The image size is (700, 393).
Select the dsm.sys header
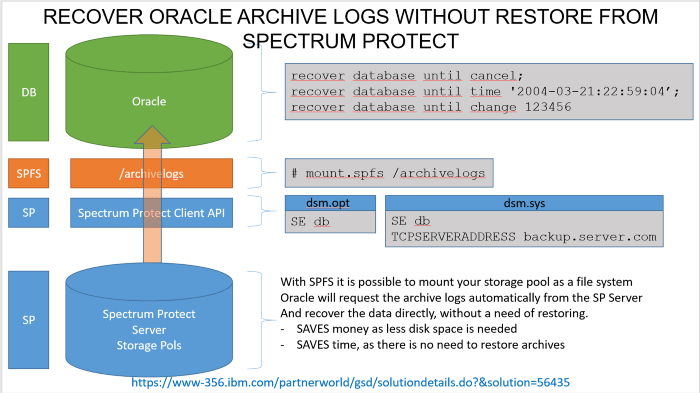pos(524,203)
